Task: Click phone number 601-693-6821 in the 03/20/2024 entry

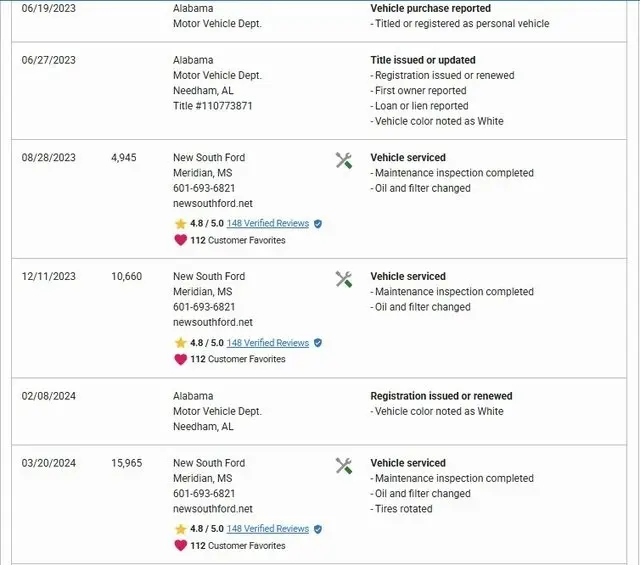Action: 204,494
